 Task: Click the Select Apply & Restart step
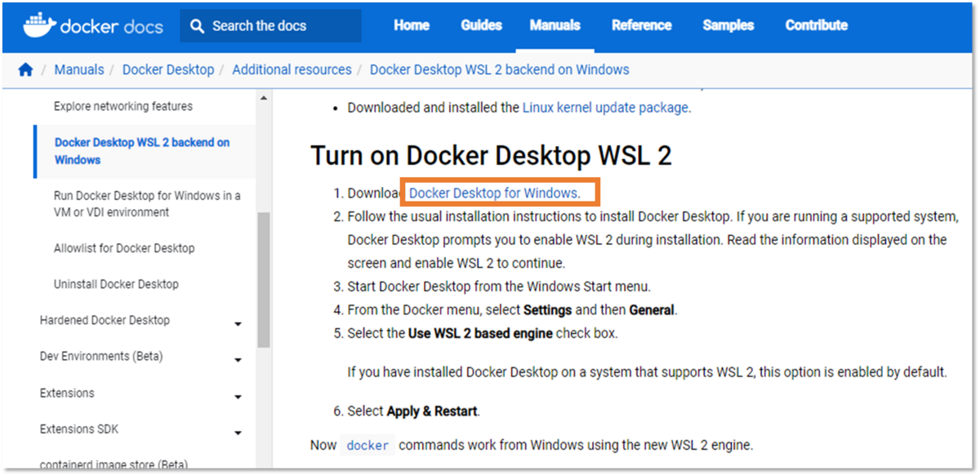[414, 411]
